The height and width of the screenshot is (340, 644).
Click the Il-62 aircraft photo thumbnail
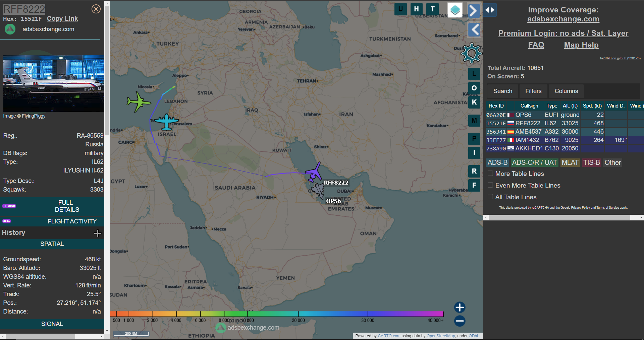(x=53, y=83)
